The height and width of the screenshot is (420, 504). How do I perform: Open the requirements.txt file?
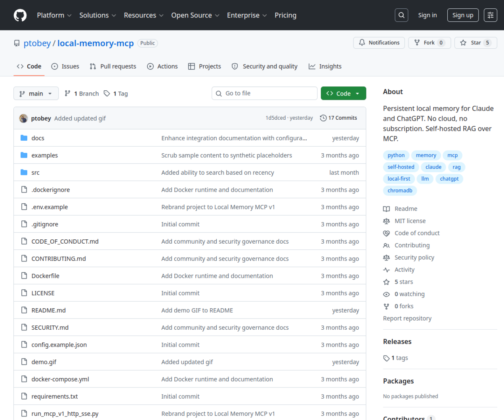55,396
